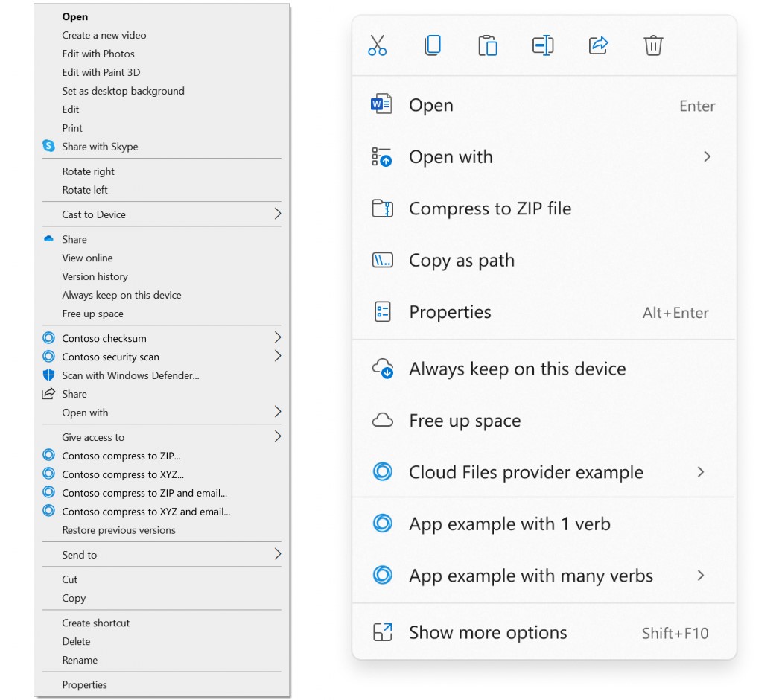Click the Delete trash can icon
779x700 pixels.
(x=653, y=45)
